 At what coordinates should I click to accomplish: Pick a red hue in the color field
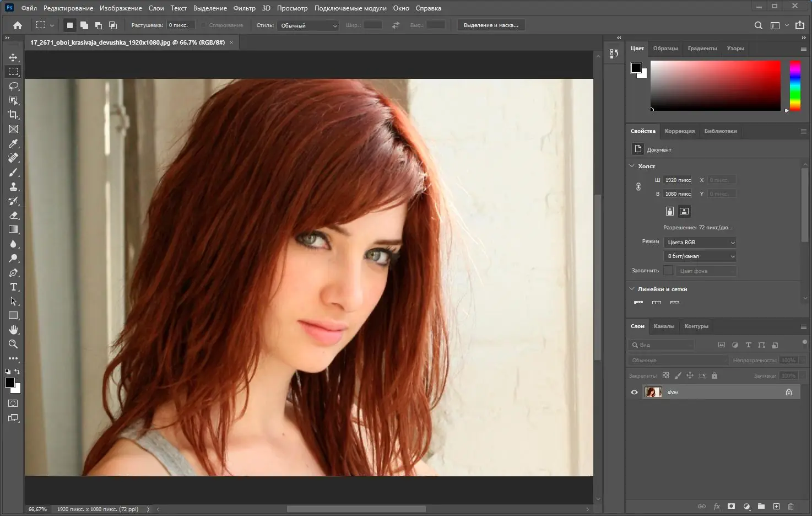(x=771, y=72)
